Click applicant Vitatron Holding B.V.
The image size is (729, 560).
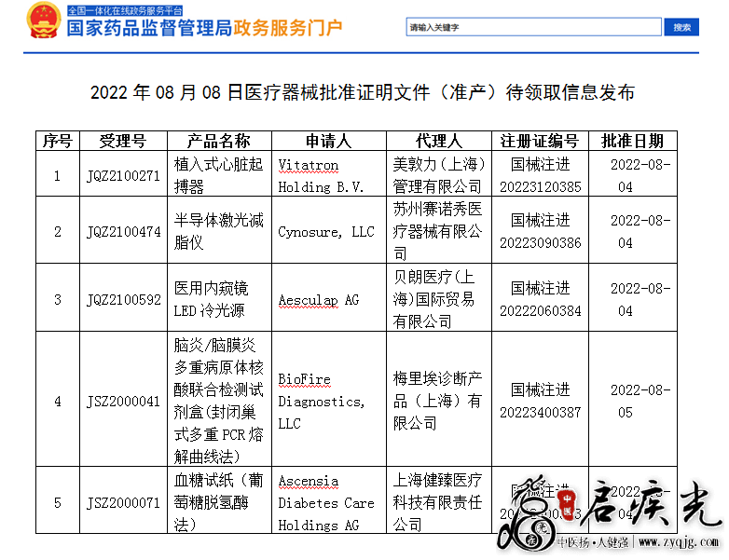pos(322,176)
